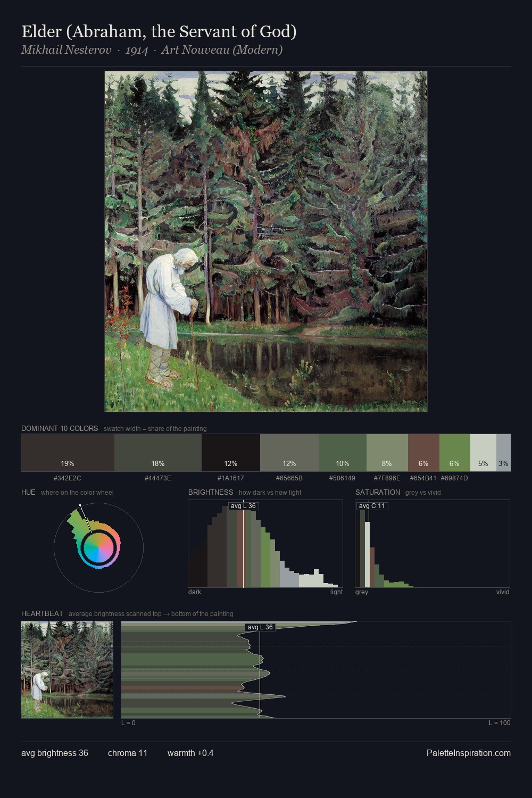The width and height of the screenshot is (532, 798).
Task: Pick the near-black swatch left of the 65665B grey swatch
Action: tap(231, 453)
